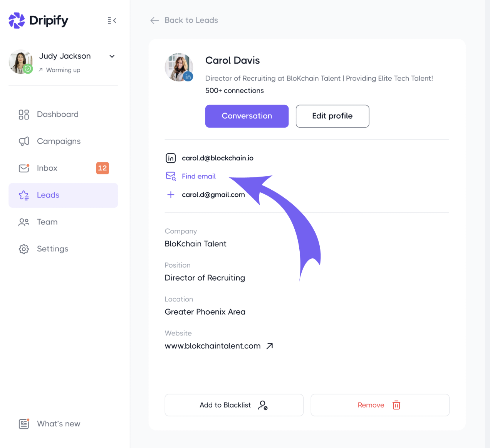Select the 500+ connections text
This screenshot has width=490, height=448.
pyautogui.click(x=234, y=91)
